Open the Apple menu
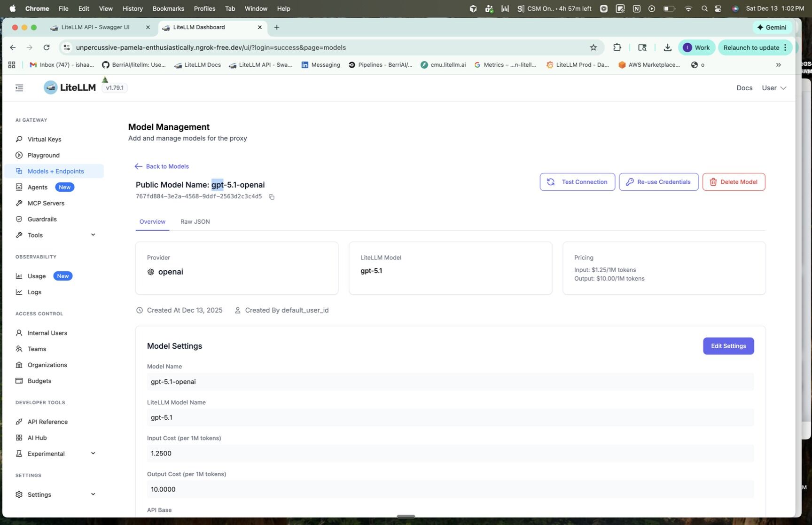Image resolution: width=812 pixels, height=525 pixels. coord(13,8)
